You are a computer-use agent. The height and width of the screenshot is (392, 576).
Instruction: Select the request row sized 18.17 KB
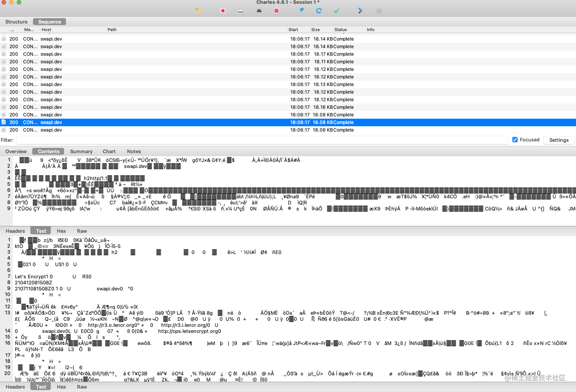[288, 54]
